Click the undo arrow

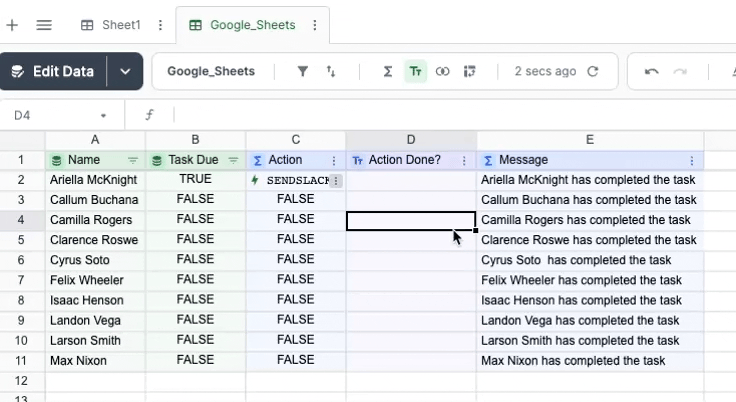point(652,72)
